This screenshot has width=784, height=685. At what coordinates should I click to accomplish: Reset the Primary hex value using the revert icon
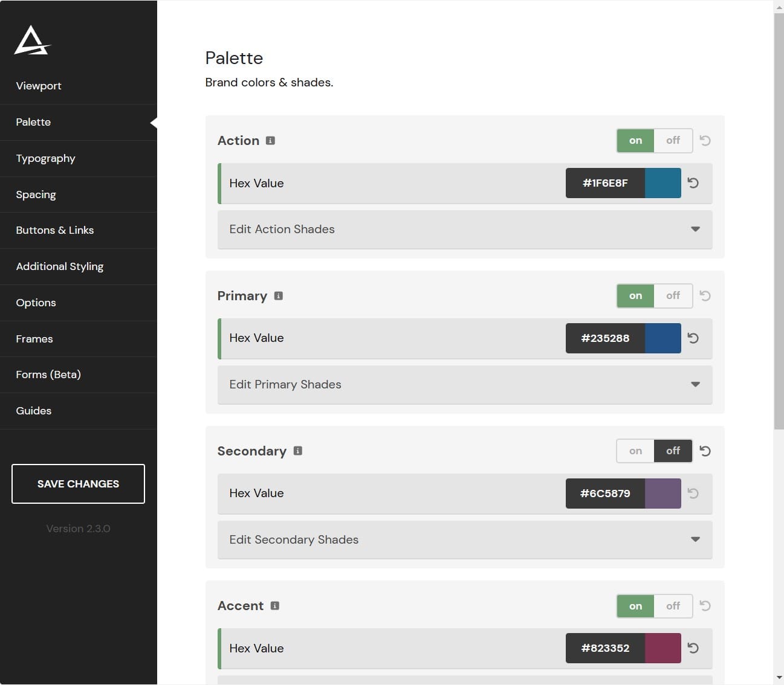(693, 338)
